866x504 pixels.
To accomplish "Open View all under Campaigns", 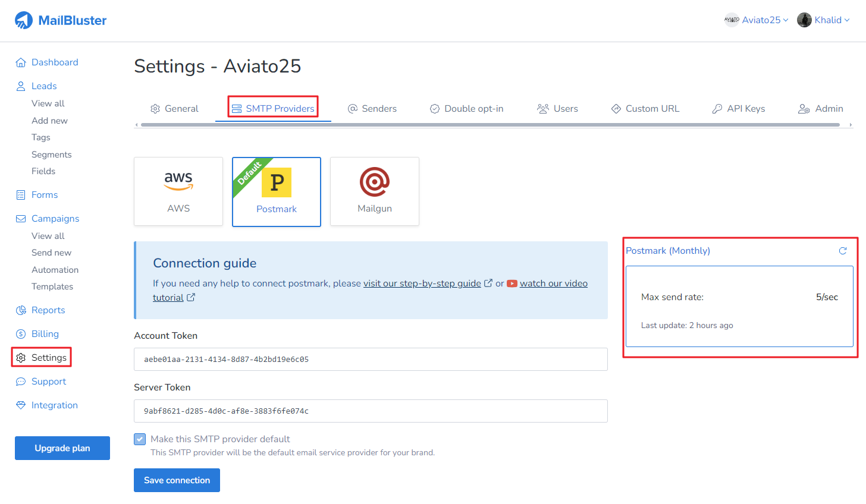I will click(x=48, y=236).
